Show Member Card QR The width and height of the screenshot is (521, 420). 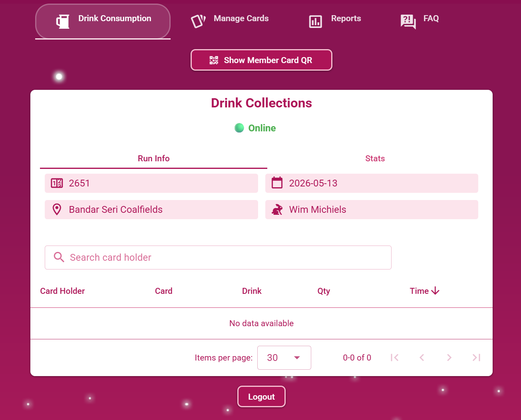coord(261,60)
